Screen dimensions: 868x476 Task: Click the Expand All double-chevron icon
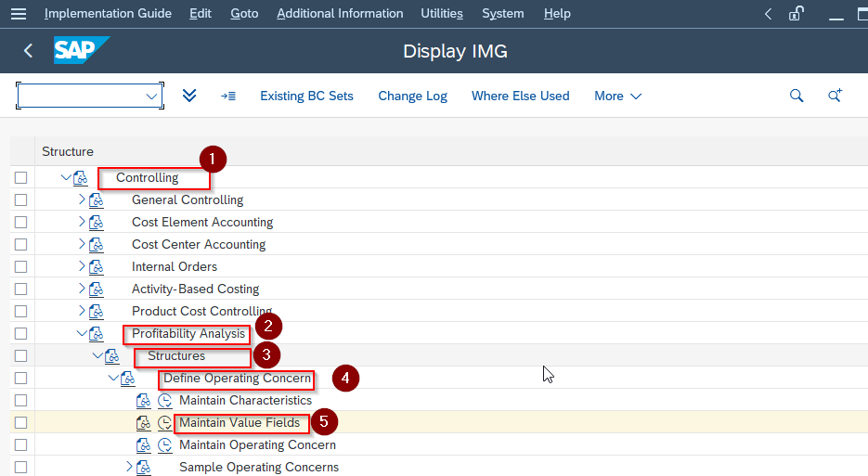189,96
